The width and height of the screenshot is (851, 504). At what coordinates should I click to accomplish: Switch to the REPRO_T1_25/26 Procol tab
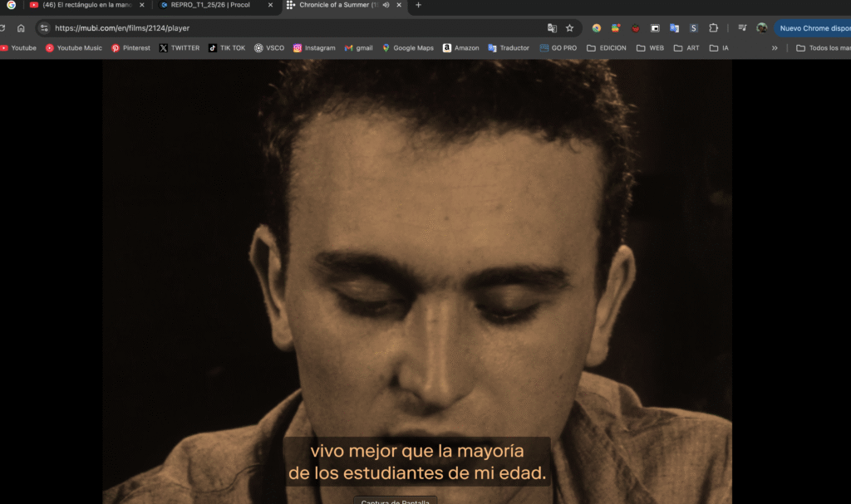pyautogui.click(x=209, y=5)
